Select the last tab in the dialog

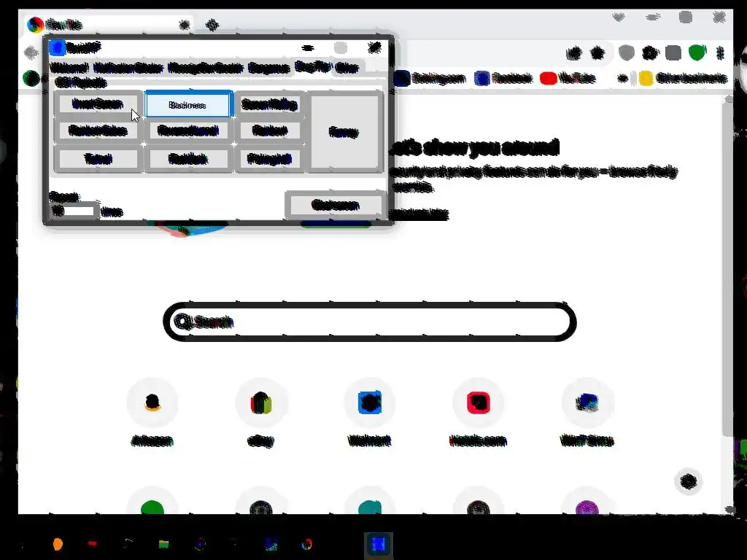coord(347,68)
